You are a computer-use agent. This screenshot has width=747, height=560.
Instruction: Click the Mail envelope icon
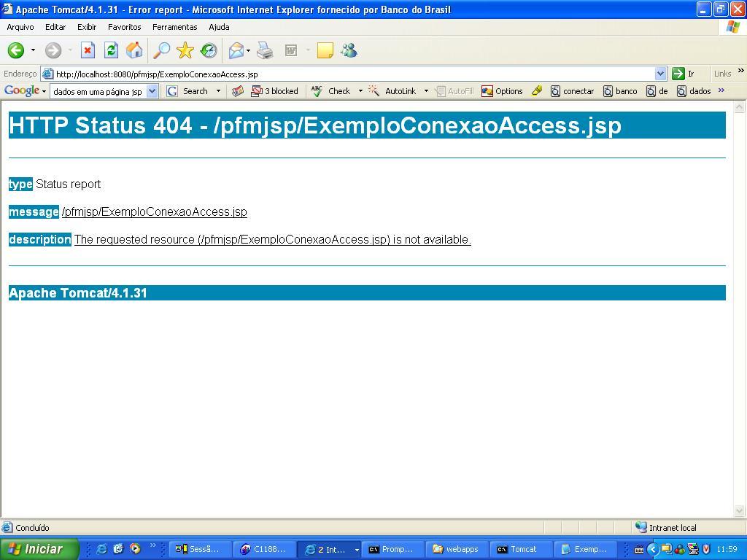pyautogui.click(x=236, y=50)
